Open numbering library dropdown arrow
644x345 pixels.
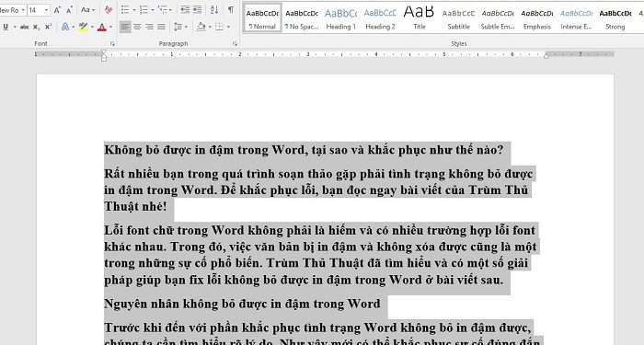pos(153,10)
